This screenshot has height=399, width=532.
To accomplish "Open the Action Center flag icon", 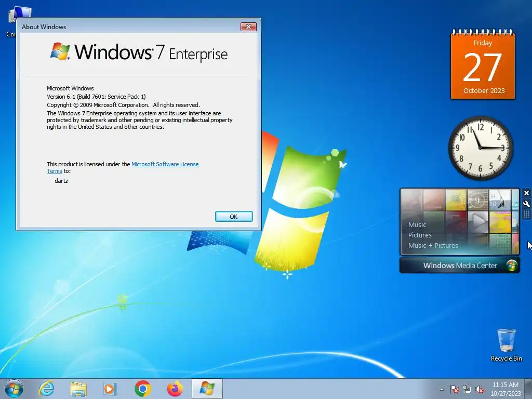I will [454, 389].
